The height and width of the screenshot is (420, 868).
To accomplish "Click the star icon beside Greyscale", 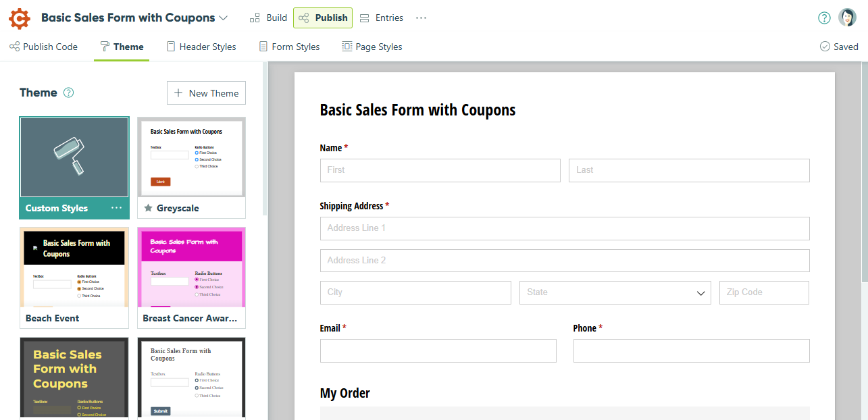I will click(x=148, y=208).
